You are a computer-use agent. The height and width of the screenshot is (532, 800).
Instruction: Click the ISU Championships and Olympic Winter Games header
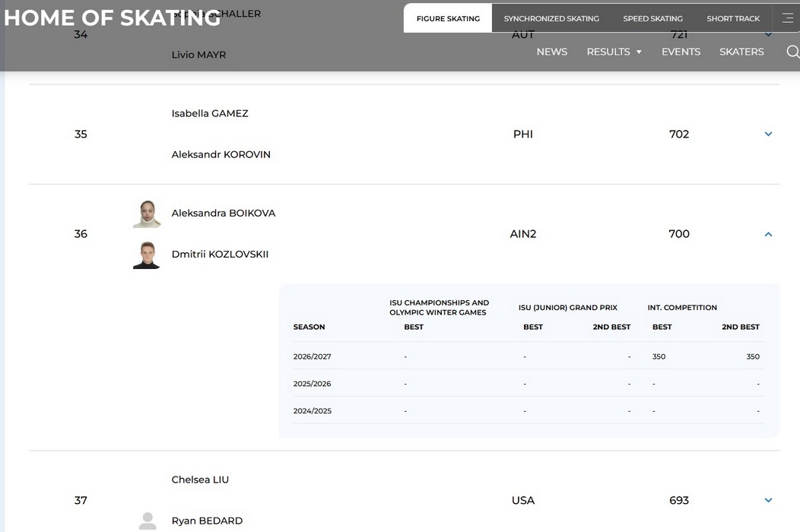coord(440,308)
